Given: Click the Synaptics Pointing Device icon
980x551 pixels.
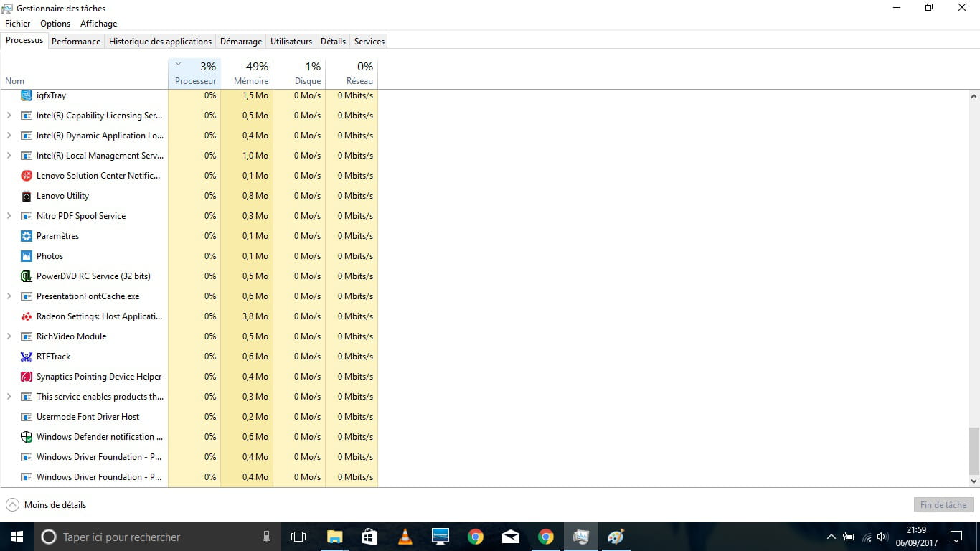Looking at the screenshot, I should point(27,377).
